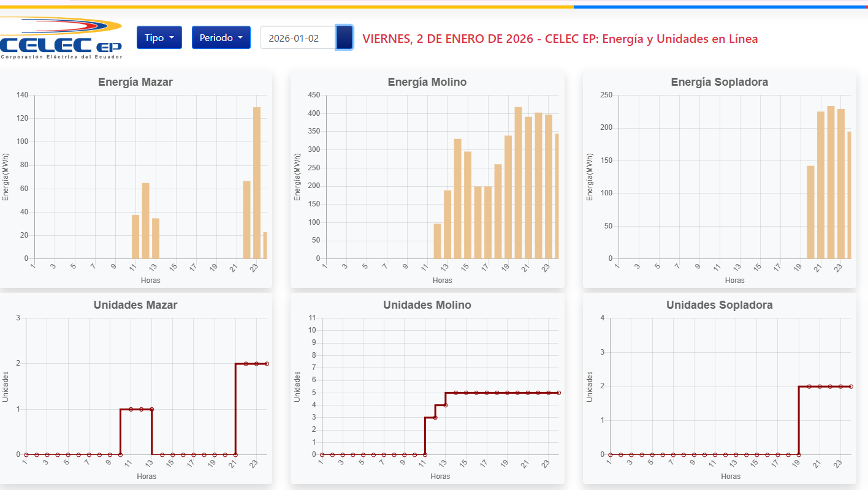This screenshot has width=868, height=490.
Task: Select the 4-unit point in Unidades Molino
Action: tap(446, 405)
